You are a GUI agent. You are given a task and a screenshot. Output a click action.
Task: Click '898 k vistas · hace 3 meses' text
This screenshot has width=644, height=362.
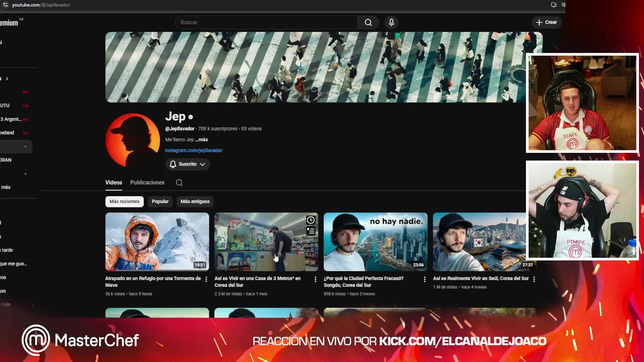point(349,294)
